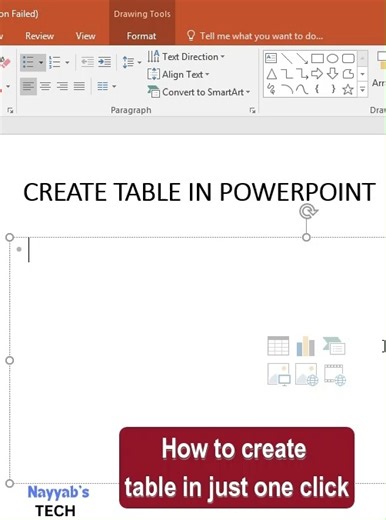Select the Scribble shape
This screenshot has height=520, width=386.
(272, 89)
